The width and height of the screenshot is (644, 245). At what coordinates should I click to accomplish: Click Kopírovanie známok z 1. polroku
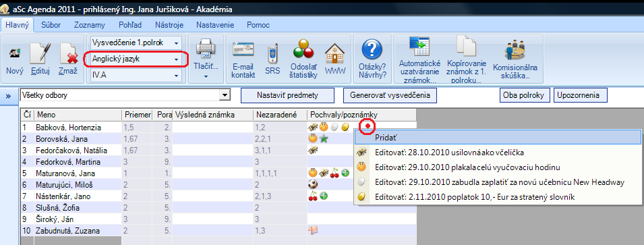click(467, 60)
